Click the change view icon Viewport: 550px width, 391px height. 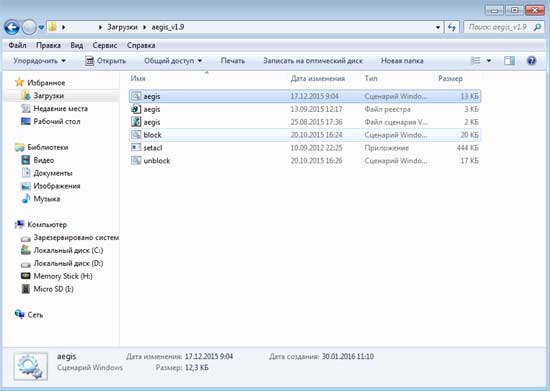[475, 61]
